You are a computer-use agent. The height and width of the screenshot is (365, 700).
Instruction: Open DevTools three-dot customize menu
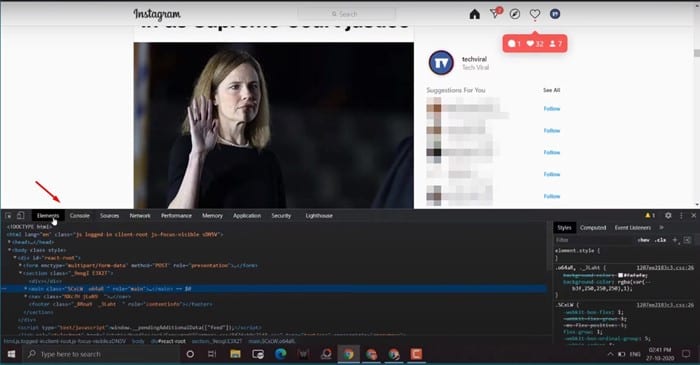point(681,216)
